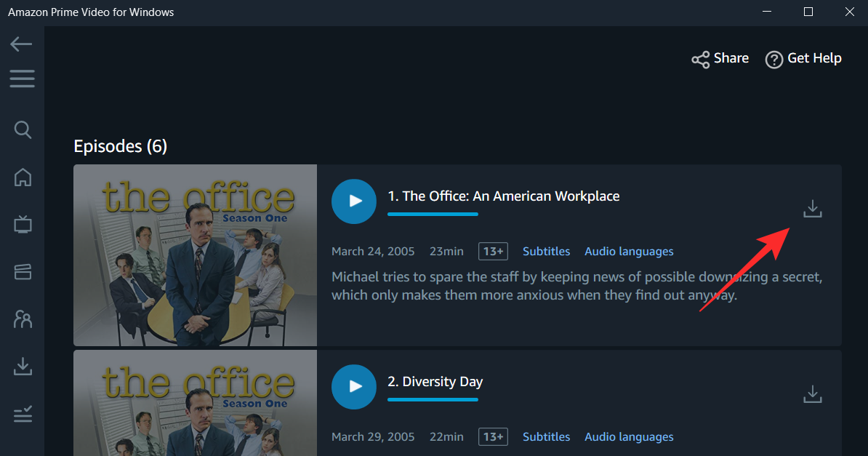Open the TV icon in sidebar

pyautogui.click(x=23, y=225)
